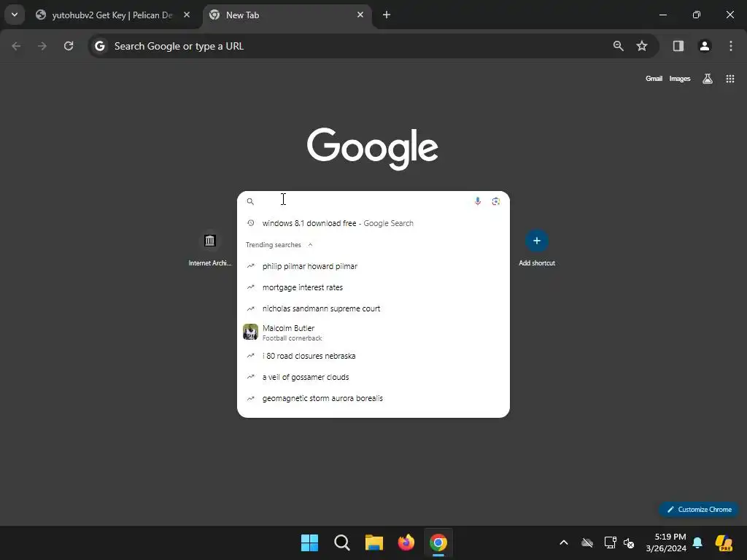The height and width of the screenshot is (560, 747).
Task: Open Windows taskbar search
Action: point(341,542)
